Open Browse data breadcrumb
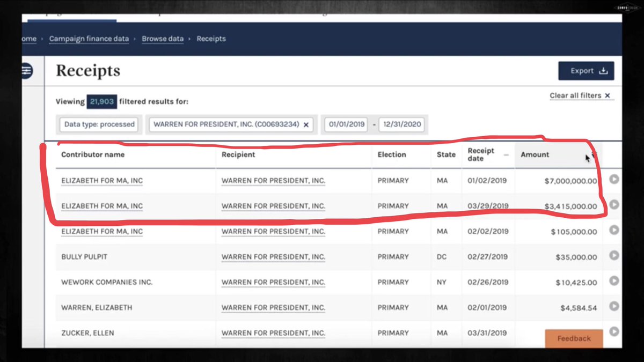The image size is (644, 362). pos(163,39)
